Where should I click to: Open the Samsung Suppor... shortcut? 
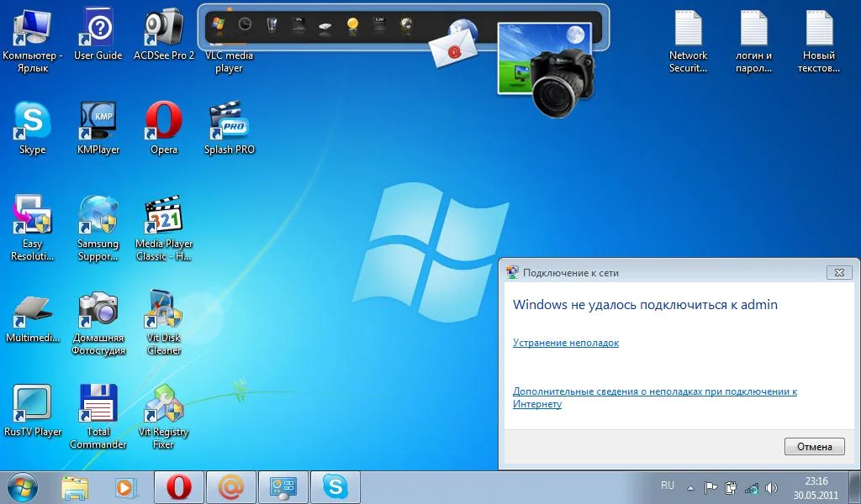tap(98, 228)
